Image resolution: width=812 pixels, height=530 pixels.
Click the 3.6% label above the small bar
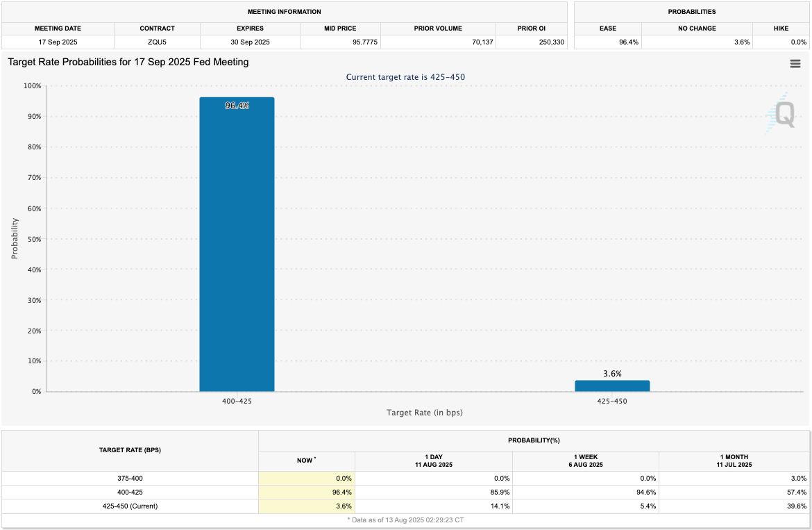click(613, 373)
